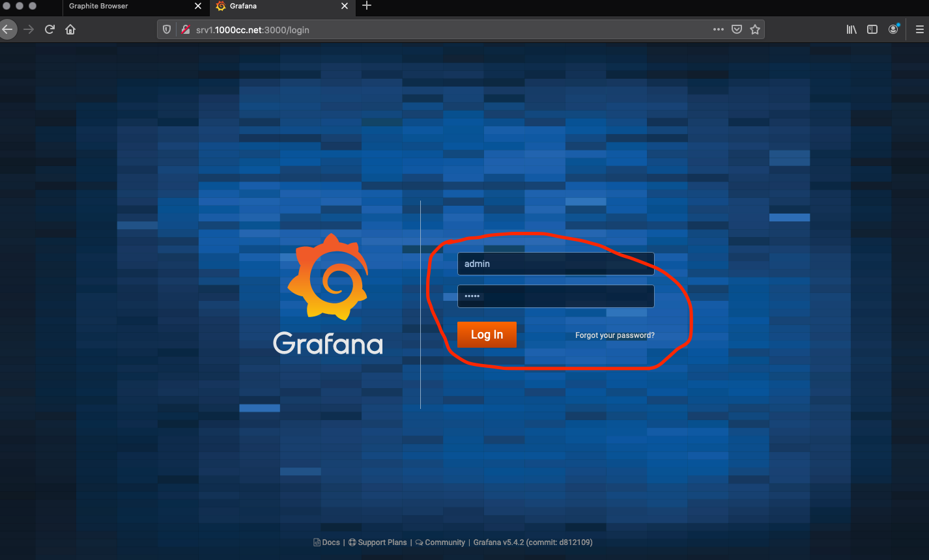Open tracking protection shield in address bar
Image resolution: width=929 pixels, height=560 pixels.
click(x=167, y=29)
